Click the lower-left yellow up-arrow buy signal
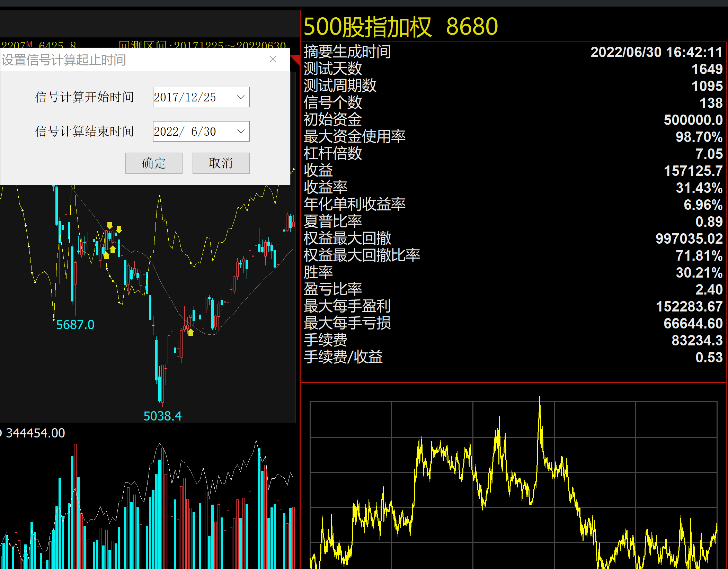This screenshot has width=728, height=569. [x=106, y=255]
